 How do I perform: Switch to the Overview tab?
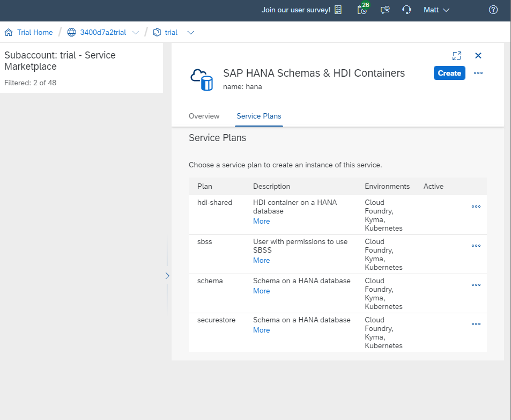tap(204, 116)
